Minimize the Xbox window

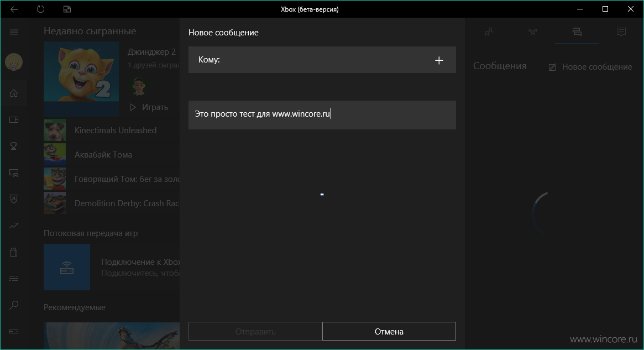coord(580,9)
